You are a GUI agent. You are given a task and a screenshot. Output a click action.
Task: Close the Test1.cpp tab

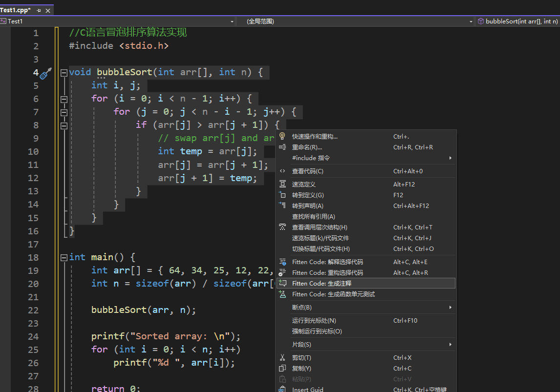pyautogui.click(x=47, y=10)
